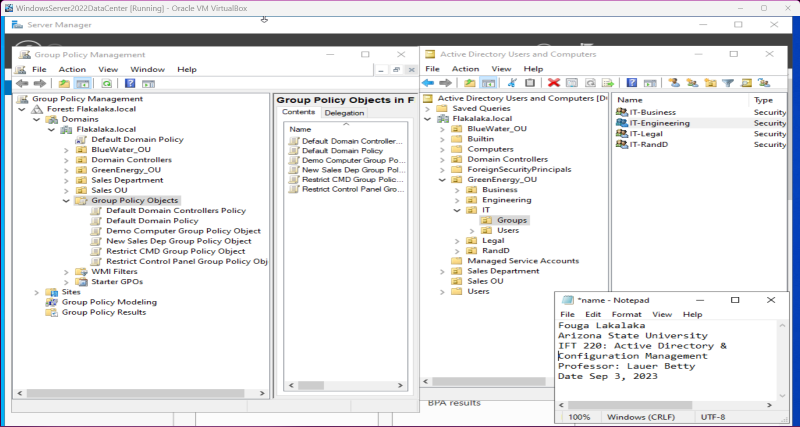Switch to the Contents tab
This screenshot has width=800, height=427.
click(298, 112)
